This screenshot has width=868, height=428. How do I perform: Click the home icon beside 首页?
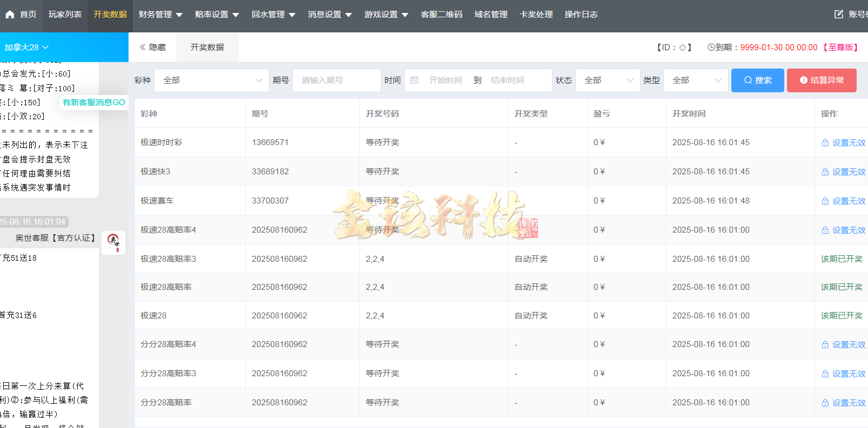pos(10,15)
